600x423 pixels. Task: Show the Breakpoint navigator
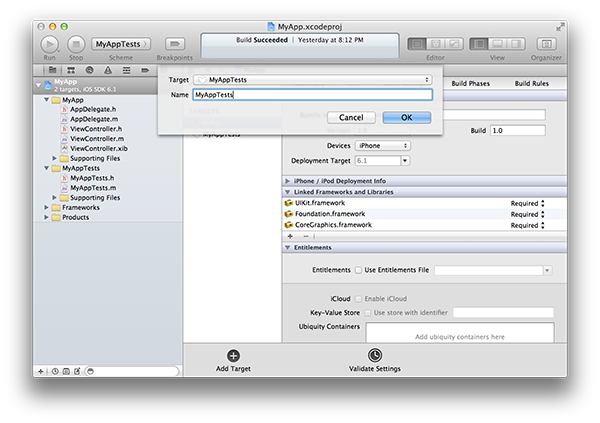(145, 70)
